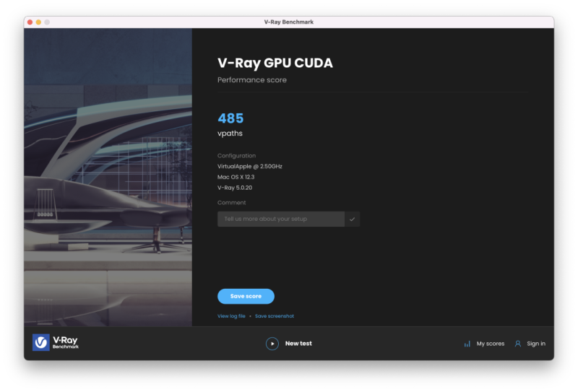Click the 485 score value
Viewport: 578px width, 392px height.
coord(230,118)
